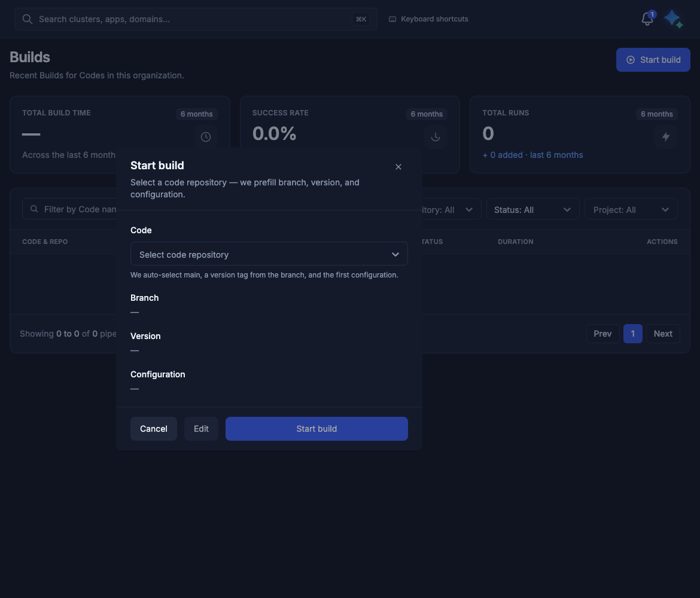Cancel the Start build dialog
700x598 pixels.
[154, 429]
